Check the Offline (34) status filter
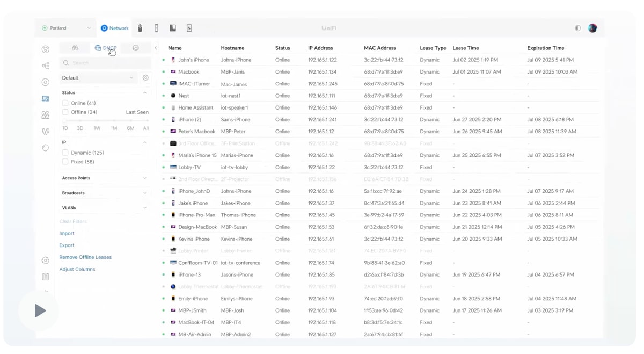 click(65, 112)
